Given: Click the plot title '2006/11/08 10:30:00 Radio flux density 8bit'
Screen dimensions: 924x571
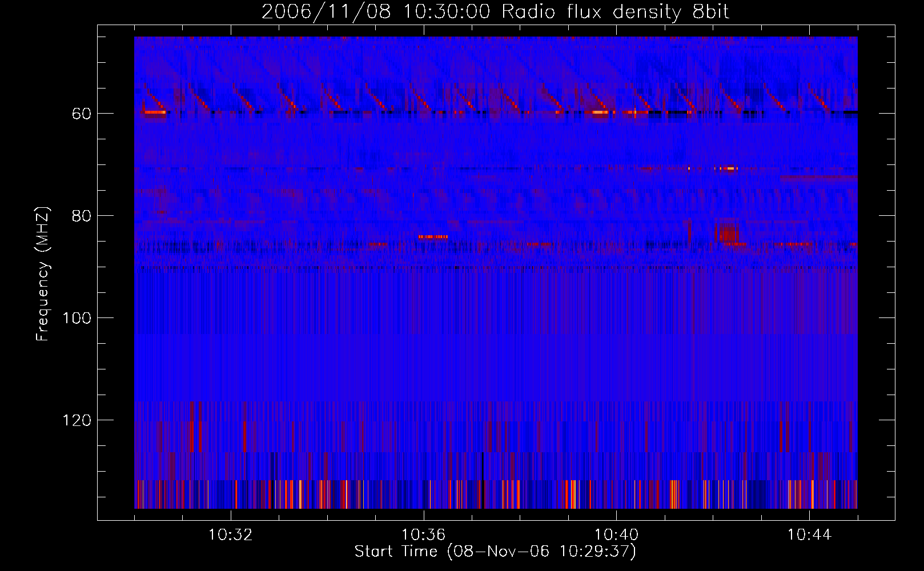Looking at the screenshot, I should click(496, 12).
